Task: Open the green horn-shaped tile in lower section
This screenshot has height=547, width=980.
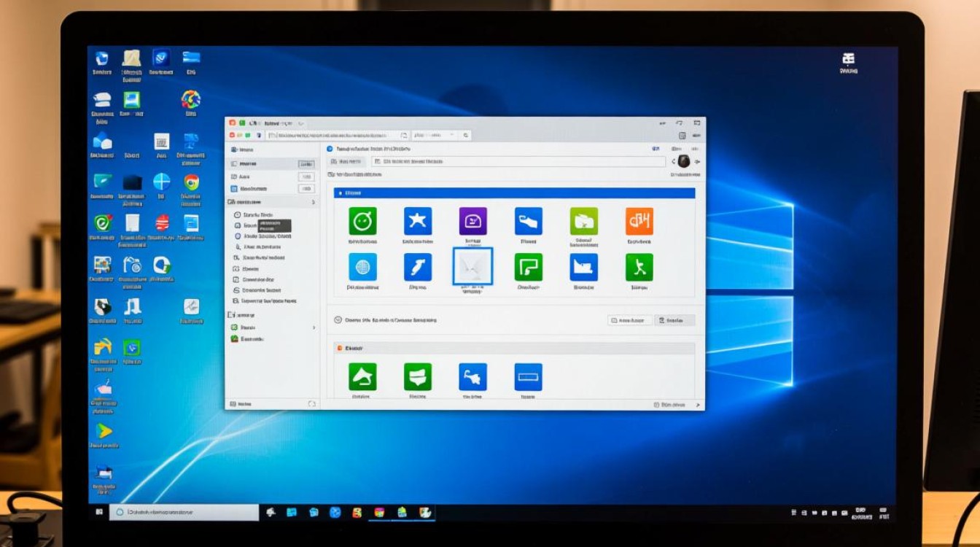Action: pyautogui.click(x=362, y=376)
